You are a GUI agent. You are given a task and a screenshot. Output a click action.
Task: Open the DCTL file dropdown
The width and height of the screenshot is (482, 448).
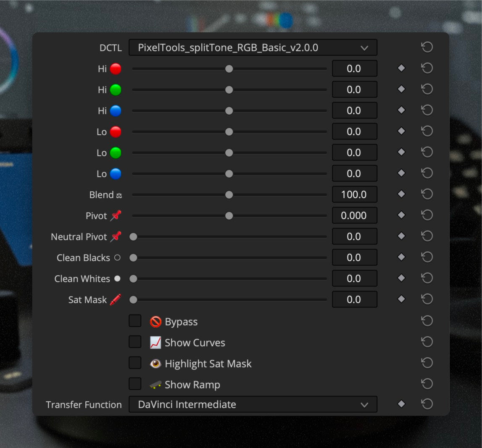click(253, 47)
